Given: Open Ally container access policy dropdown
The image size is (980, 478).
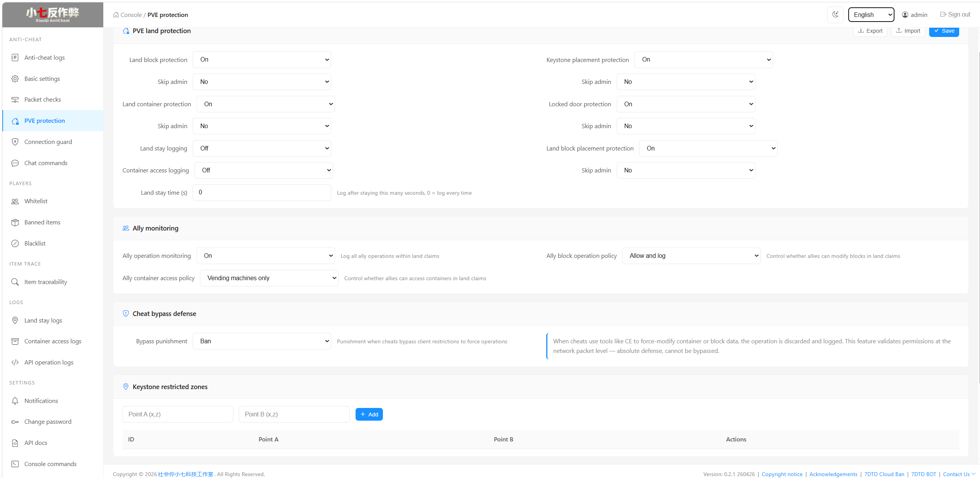Looking at the screenshot, I should [269, 278].
